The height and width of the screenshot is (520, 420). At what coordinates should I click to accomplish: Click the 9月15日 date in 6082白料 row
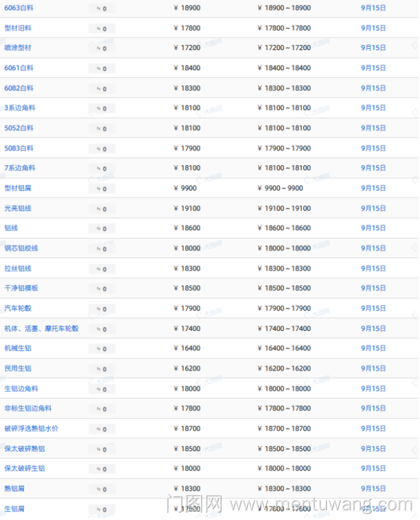pyautogui.click(x=373, y=88)
